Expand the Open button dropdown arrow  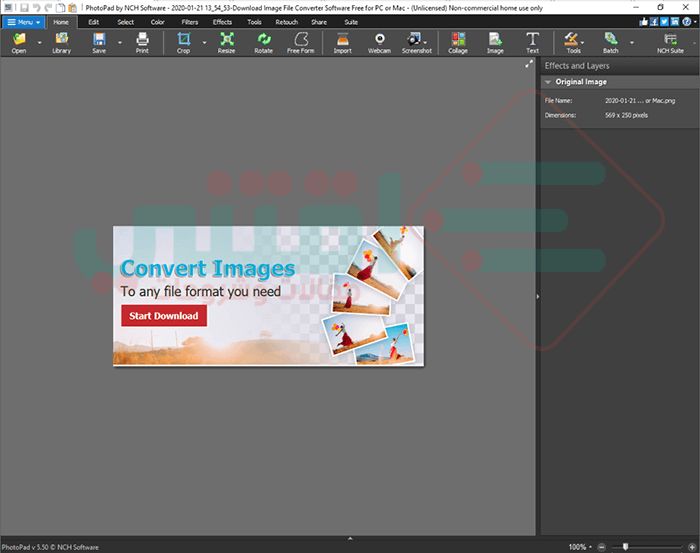tap(39, 43)
